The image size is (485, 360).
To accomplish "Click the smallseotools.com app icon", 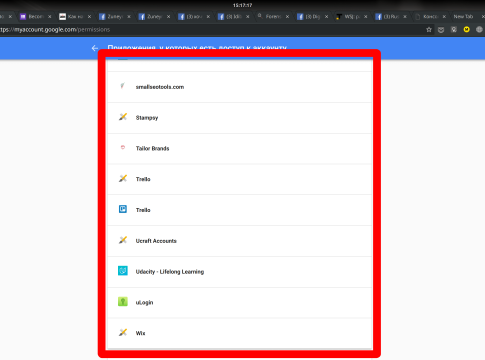I will tap(123, 86).
